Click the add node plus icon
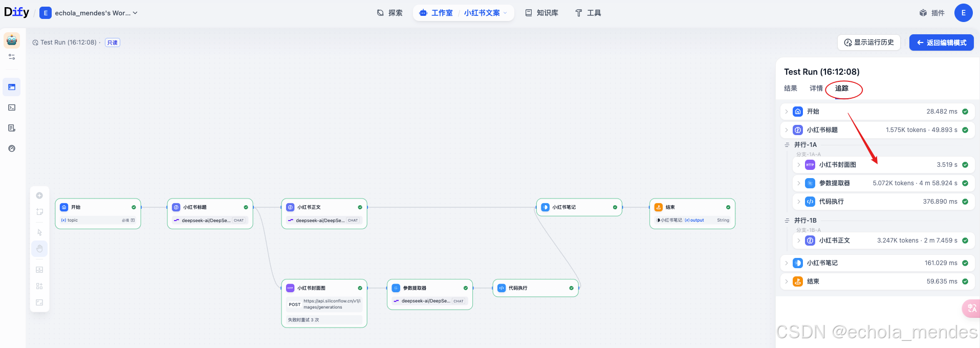The width and height of the screenshot is (980, 348). coord(39,195)
